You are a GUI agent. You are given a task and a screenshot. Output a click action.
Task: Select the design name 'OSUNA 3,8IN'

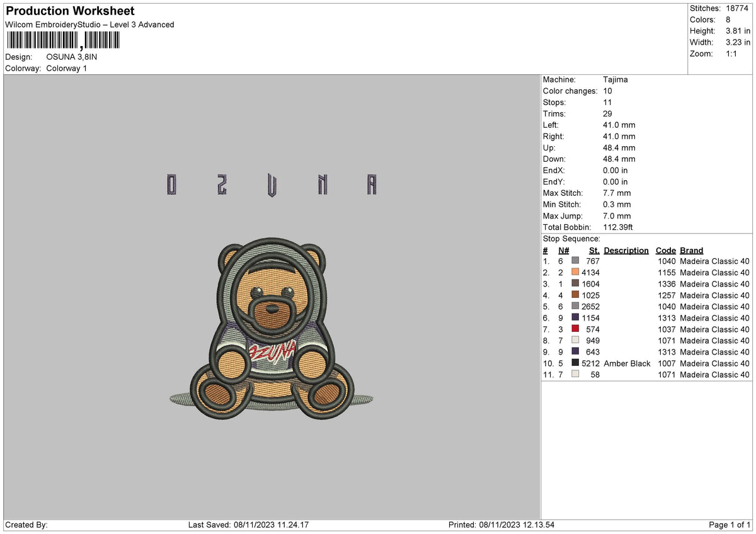click(x=72, y=57)
